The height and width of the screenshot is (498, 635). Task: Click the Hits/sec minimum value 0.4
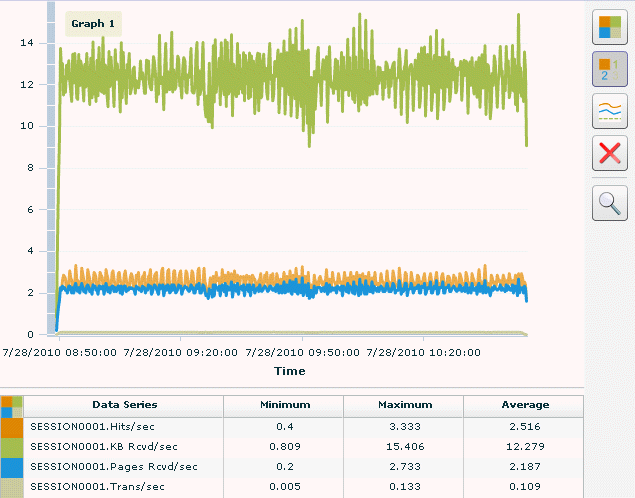point(285,427)
